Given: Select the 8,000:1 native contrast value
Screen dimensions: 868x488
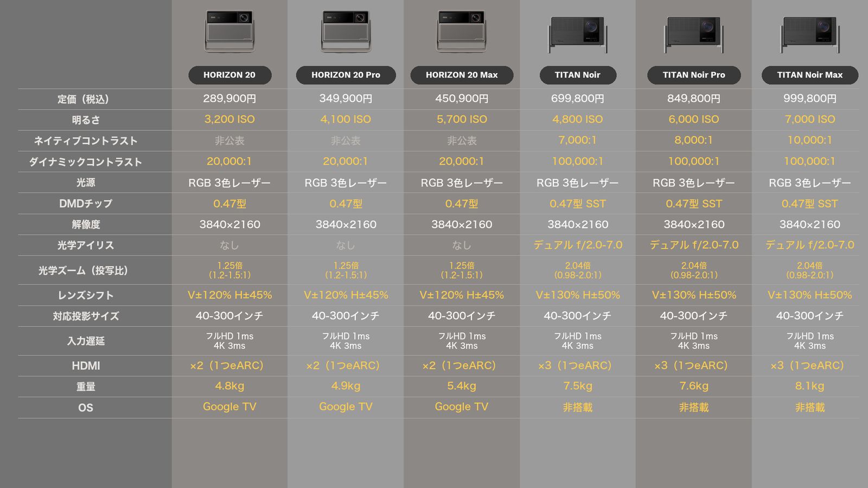Looking at the screenshot, I should point(694,140).
